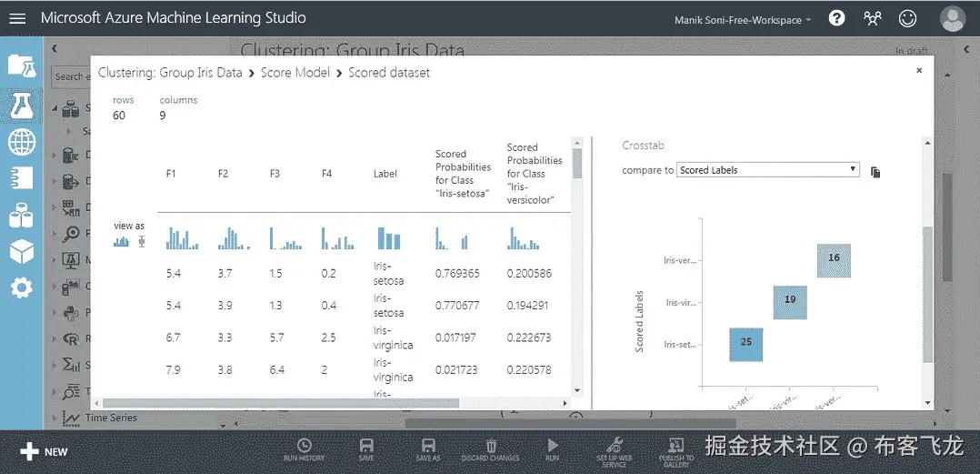This screenshot has width=980, height=474.
Task: Open the Web Services globe icon
Action: point(21,142)
